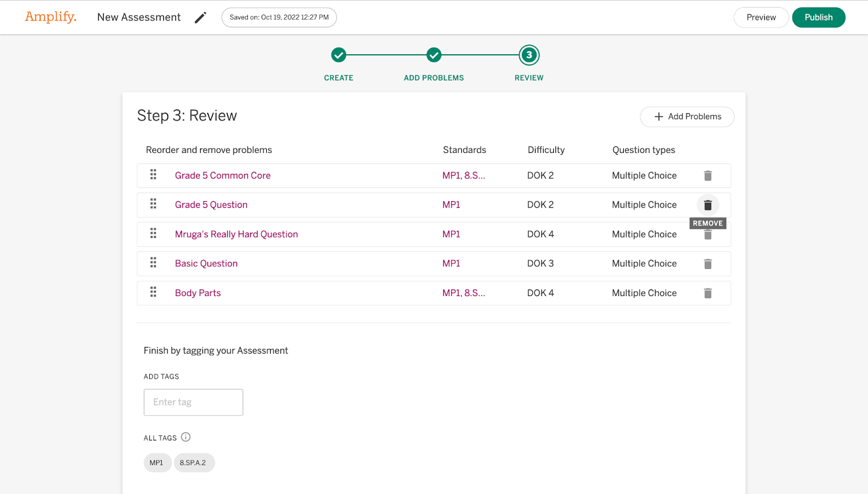Click the REVIEW step label
Image resolution: width=868 pixels, height=494 pixels.
(529, 78)
